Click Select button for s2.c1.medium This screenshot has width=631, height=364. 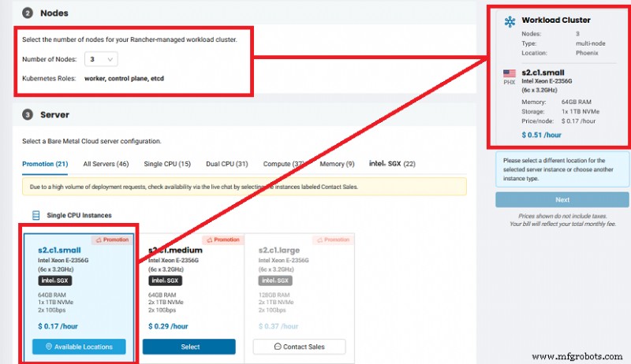(x=189, y=347)
